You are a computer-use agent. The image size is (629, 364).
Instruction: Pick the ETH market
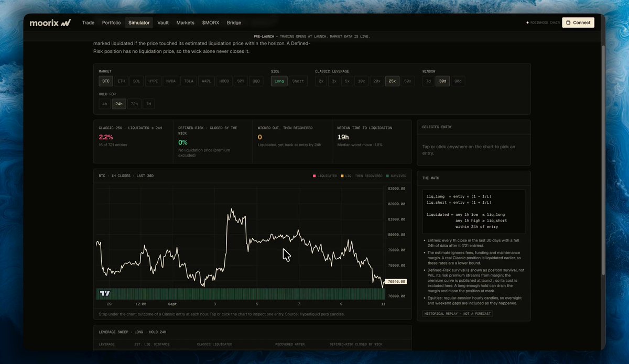121,81
